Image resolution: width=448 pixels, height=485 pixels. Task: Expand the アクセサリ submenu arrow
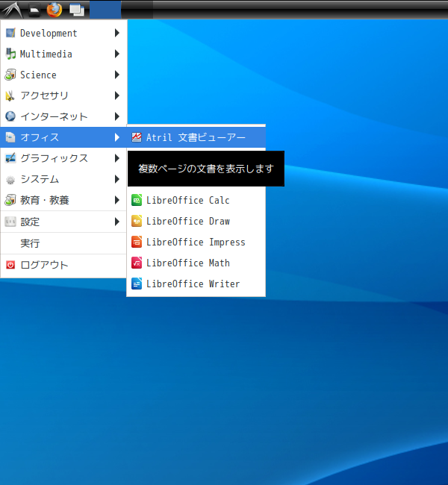[x=117, y=96]
